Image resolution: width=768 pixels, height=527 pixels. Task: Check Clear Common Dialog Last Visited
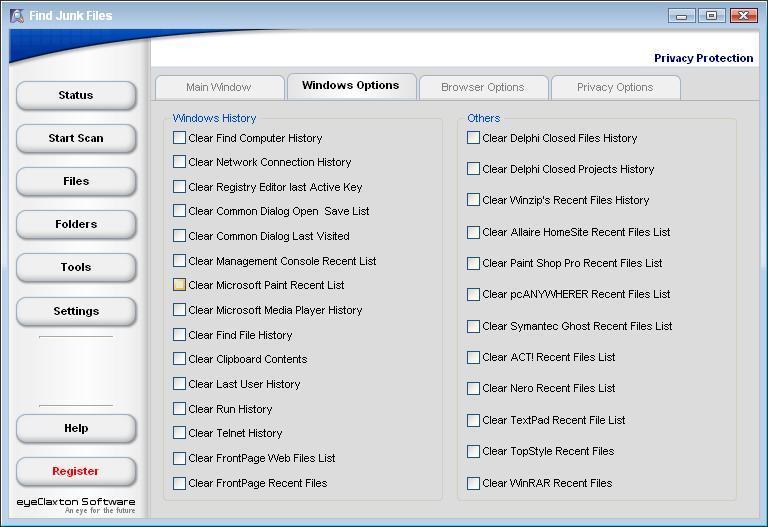pyautogui.click(x=179, y=236)
